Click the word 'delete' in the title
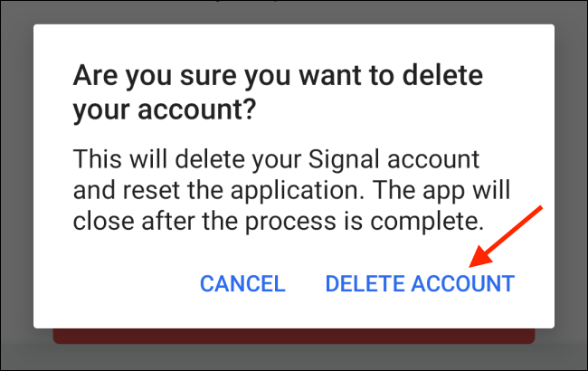Viewport: 588px width, 371px height. (x=442, y=75)
